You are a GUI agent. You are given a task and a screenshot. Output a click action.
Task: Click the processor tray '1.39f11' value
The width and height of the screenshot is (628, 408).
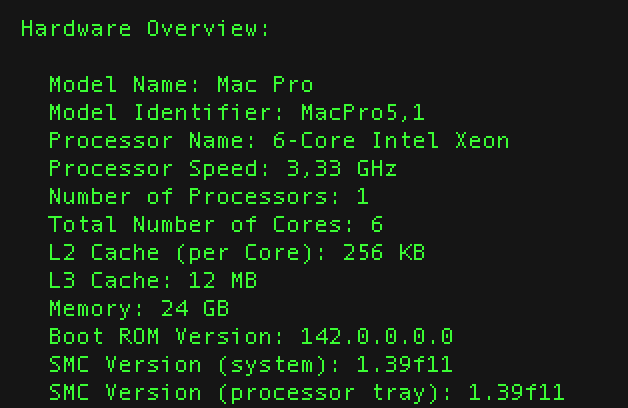click(516, 392)
